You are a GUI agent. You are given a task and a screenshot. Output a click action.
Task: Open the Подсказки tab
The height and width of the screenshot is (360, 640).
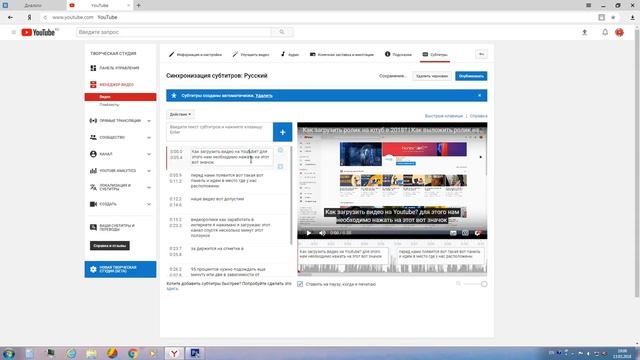click(398, 54)
